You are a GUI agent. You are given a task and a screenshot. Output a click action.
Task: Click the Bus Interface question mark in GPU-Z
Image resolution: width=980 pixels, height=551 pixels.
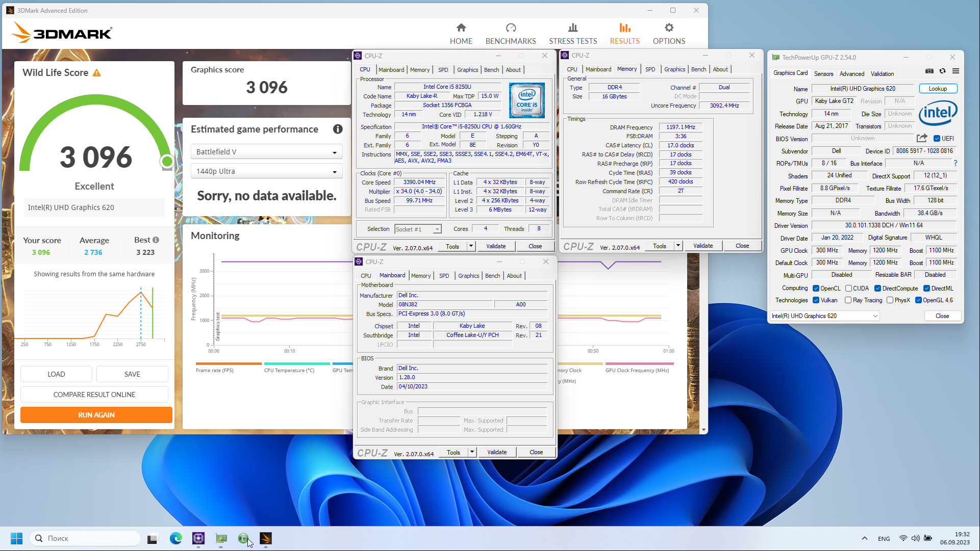pyautogui.click(x=955, y=163)
